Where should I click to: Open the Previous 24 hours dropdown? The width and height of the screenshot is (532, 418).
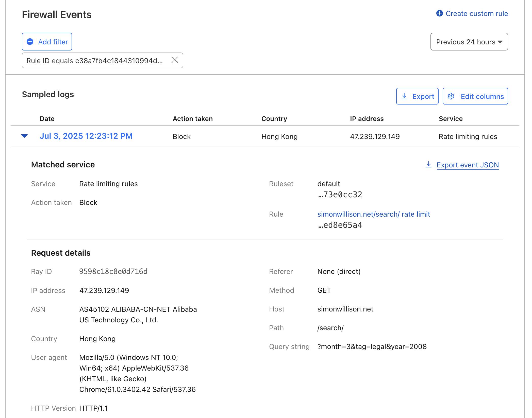(x=465, y=42)
